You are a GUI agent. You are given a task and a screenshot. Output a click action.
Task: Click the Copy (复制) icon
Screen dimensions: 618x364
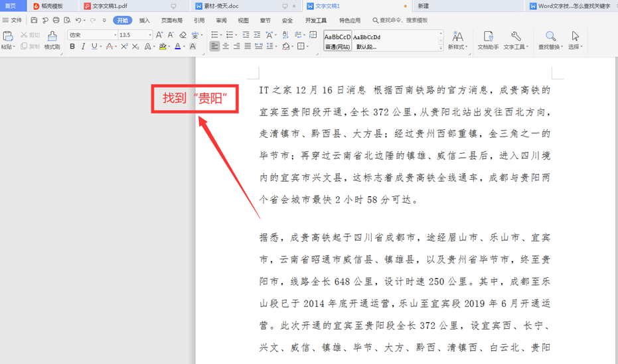click(31, 46)
